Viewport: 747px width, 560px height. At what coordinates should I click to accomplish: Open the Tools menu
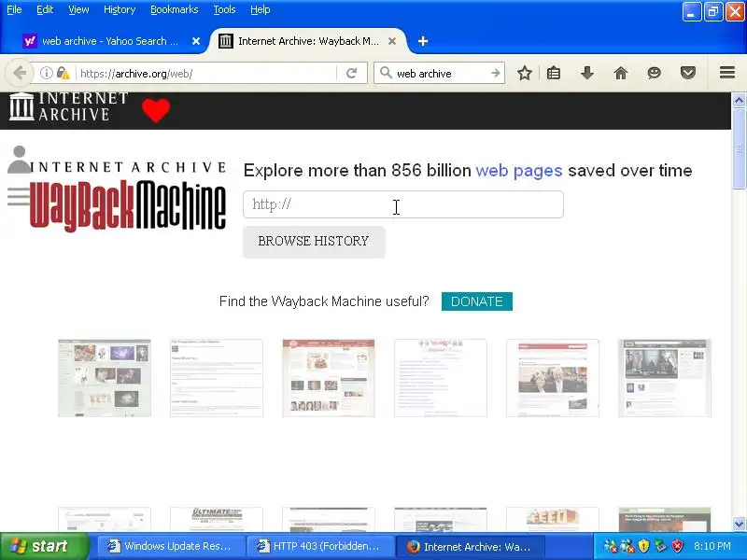(x=224, y=9)
